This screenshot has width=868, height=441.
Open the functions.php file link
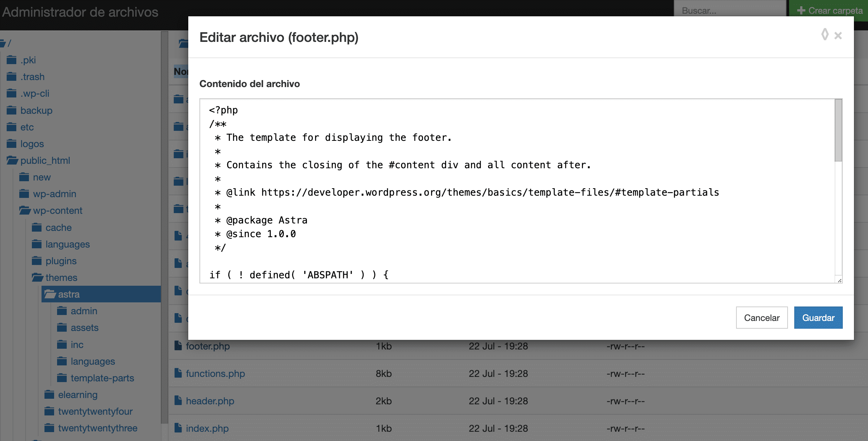[215, 374]
